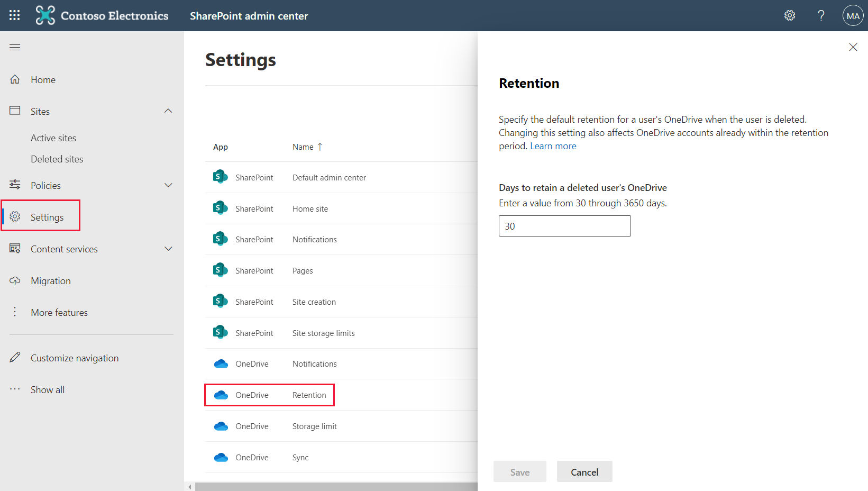This screenshot has height=491, width=868.
Task: Open OneDrive Retention setting
Action: click(309, 395)
